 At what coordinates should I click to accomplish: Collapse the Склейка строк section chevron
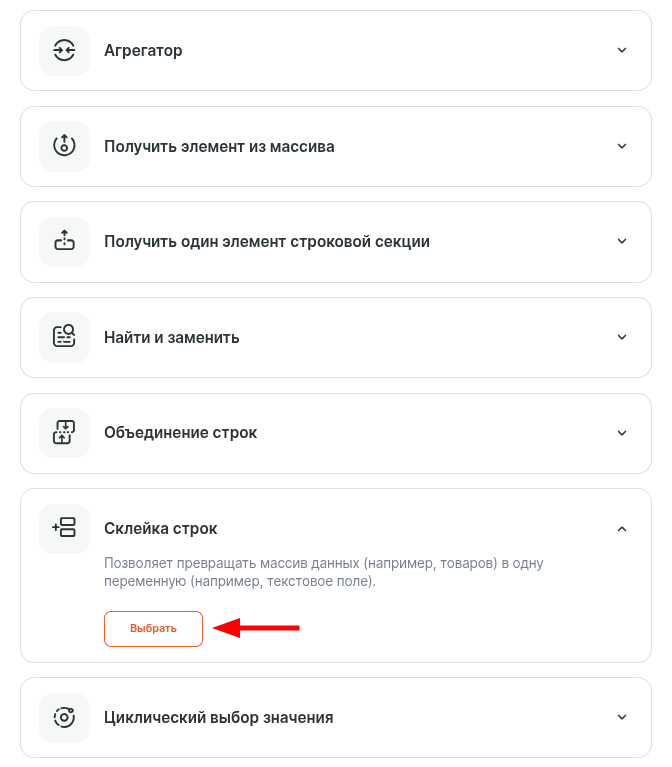tap(622, 529)
